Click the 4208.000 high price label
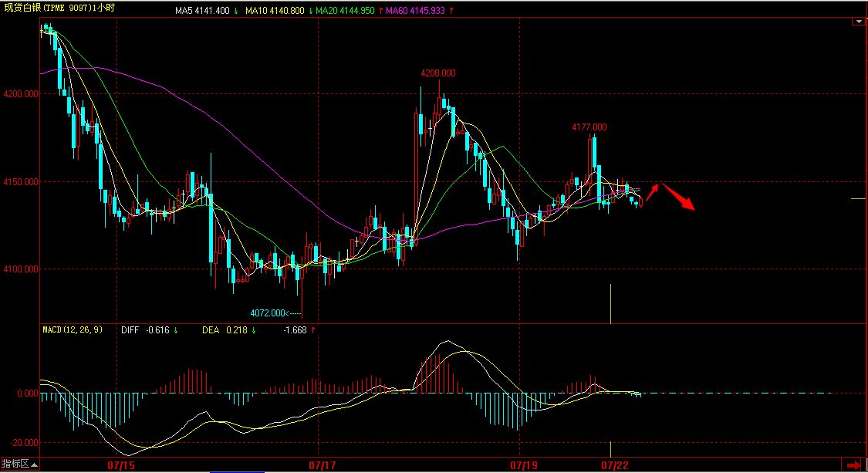868x473 pixels. click(x=438, y=73)
